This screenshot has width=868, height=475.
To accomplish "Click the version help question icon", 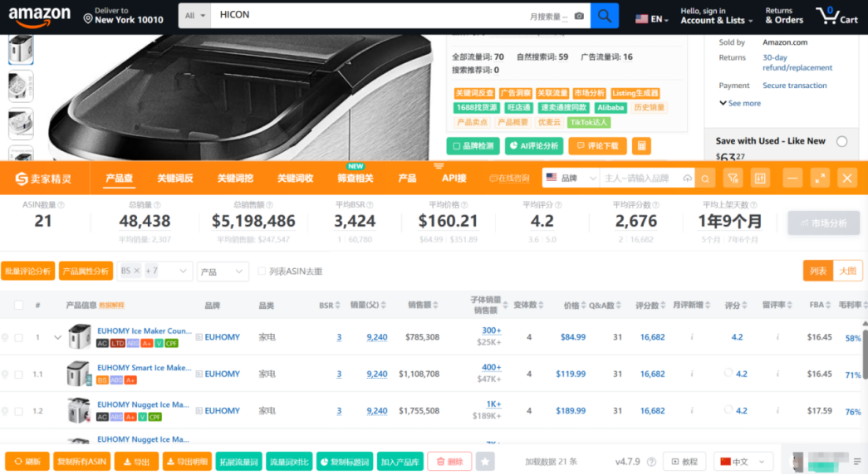I will click(651, 462).
